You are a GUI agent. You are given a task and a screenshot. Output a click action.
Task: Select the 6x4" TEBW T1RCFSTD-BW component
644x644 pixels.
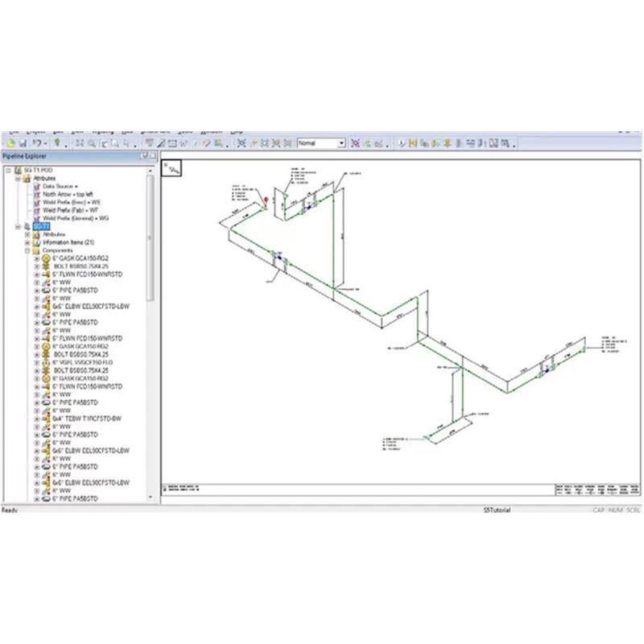coord(87,419)
